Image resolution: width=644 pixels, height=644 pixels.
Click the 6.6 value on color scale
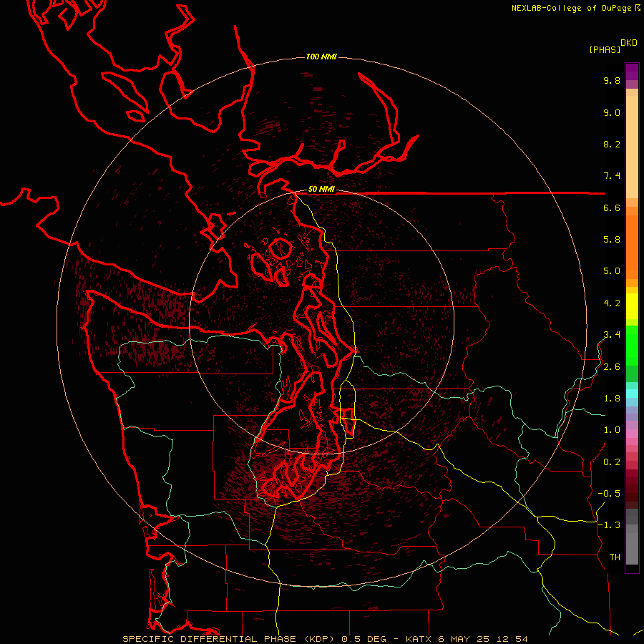[612, 208]
